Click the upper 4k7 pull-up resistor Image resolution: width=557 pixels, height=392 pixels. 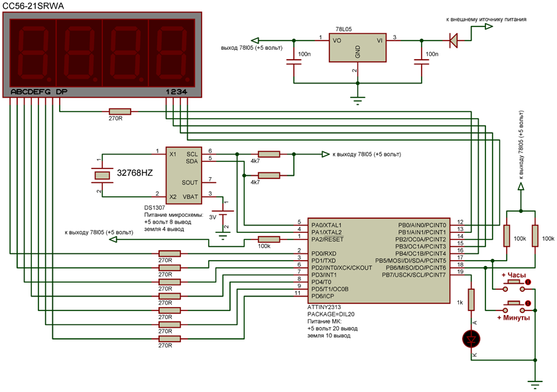point(269,155)
